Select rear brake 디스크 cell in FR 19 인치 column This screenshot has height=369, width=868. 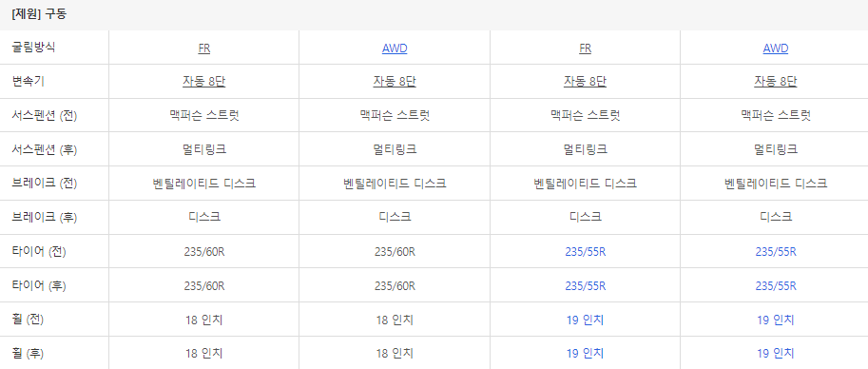[x=585, y=217]
